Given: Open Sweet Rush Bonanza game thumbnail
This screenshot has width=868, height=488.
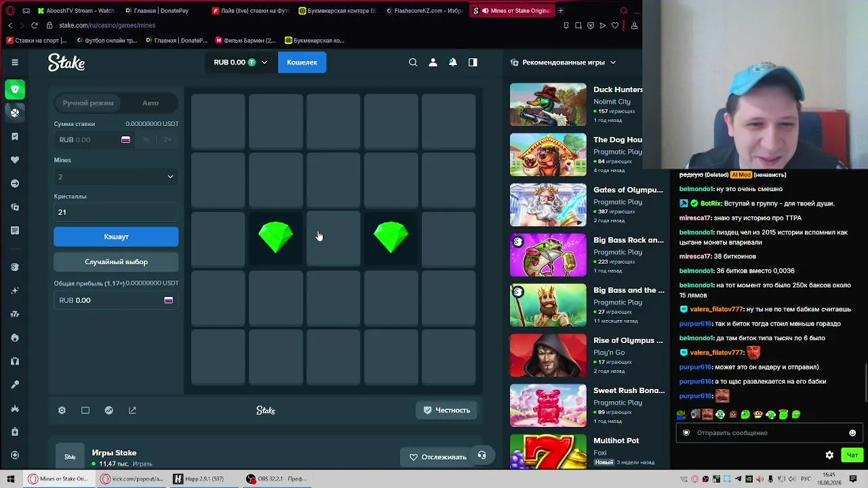Looking at the screenshot, I should pyautogui.click(x=548, y=405).
